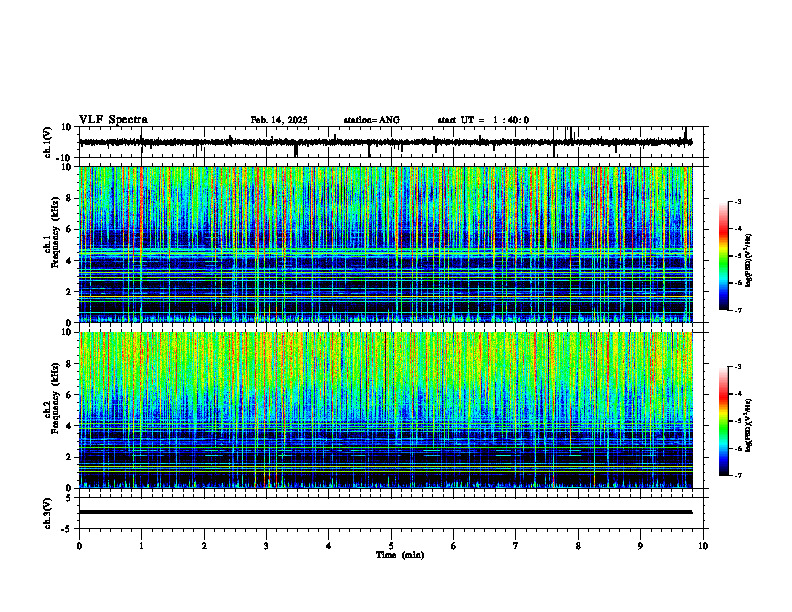
Task: Click the "1" tick on the time axis
Action: (141, 546)
